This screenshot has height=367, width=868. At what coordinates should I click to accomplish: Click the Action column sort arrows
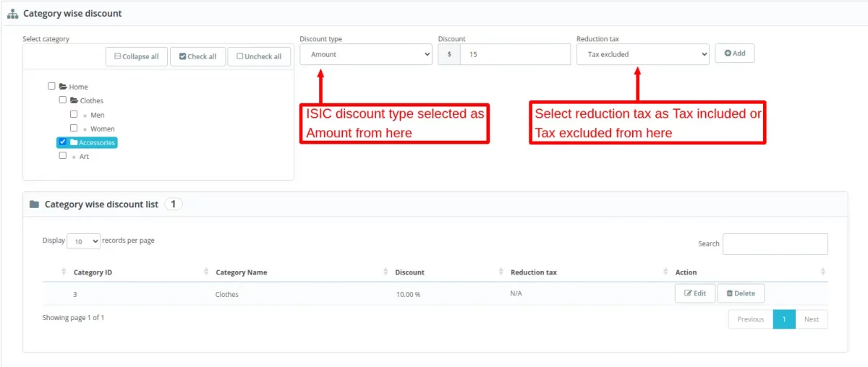coord(823,272)
